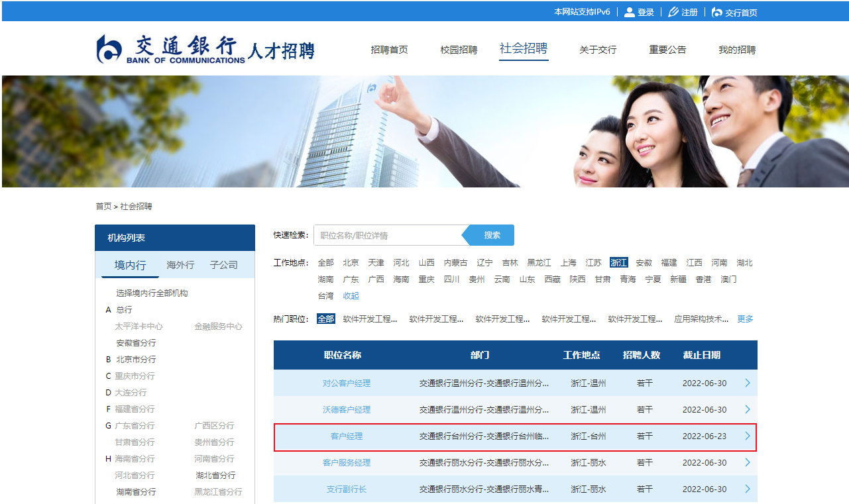Open the 客户经理 job in 台州
Screen dimensions: 849x504
pos(346,436)
